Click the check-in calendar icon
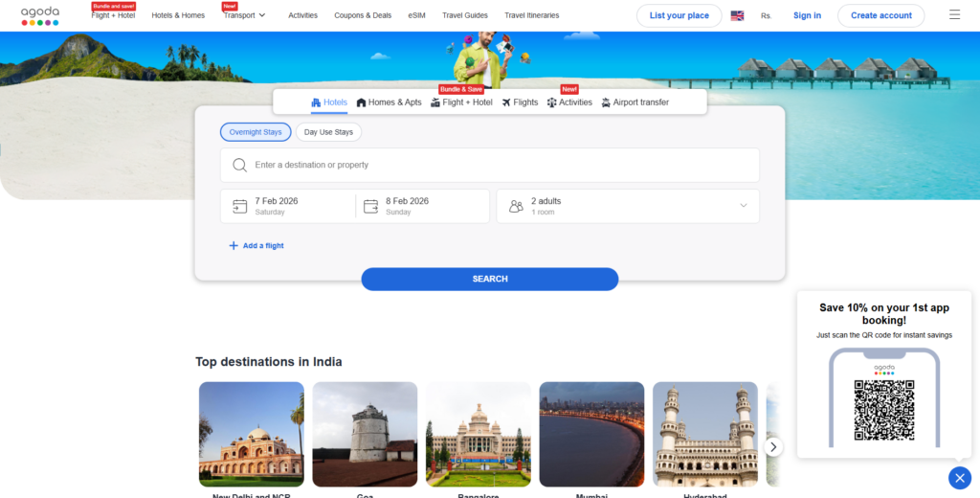 click(x=239, y=206)
